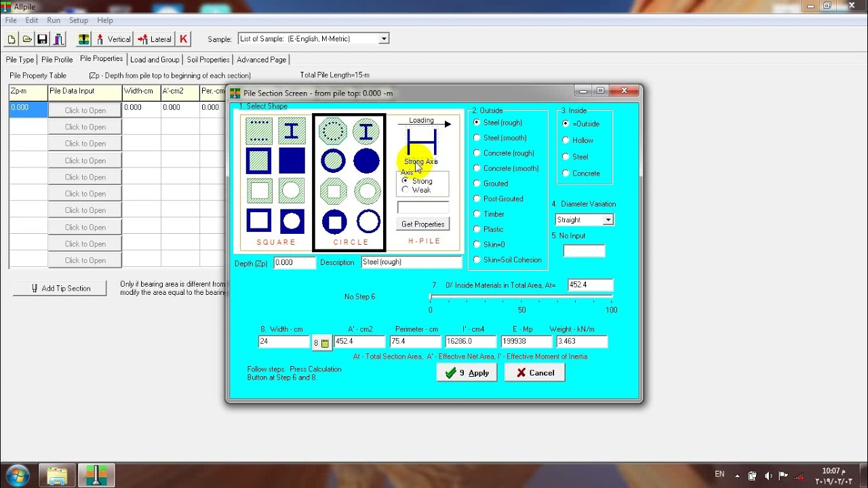Run the Lateral analysis
The width and height of the screenshot is (868, 488).
(155, 39)
